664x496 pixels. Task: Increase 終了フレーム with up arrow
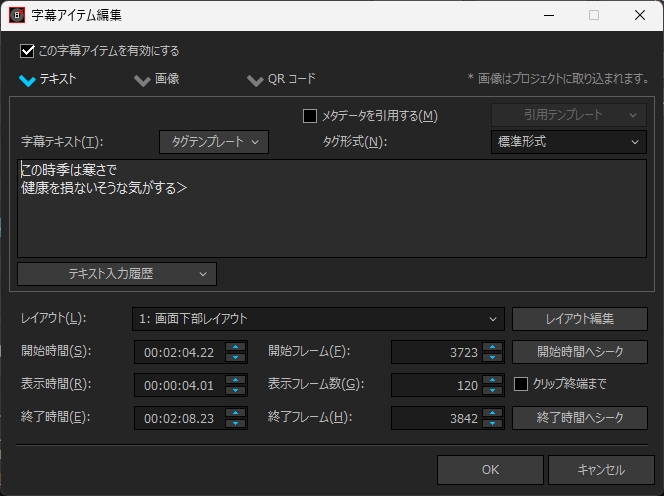coord(492,413)
